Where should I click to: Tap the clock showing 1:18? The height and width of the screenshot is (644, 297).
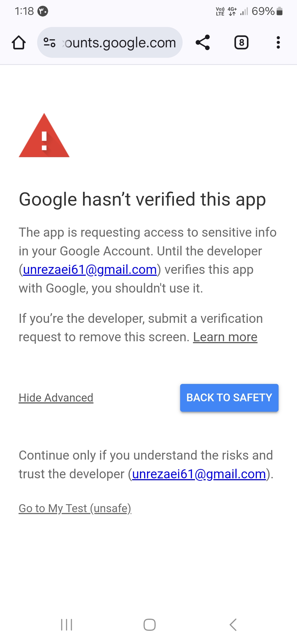pyautogui.click(x=24, y=11)
